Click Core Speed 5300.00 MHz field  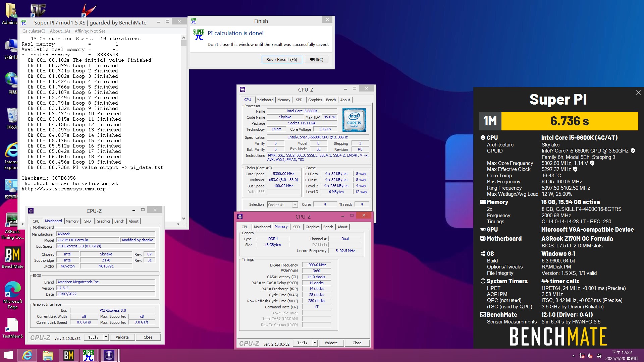[x=283, y=174]
